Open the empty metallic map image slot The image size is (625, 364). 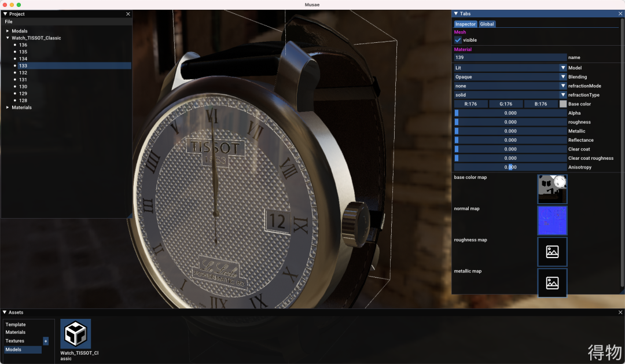point(552,283)
